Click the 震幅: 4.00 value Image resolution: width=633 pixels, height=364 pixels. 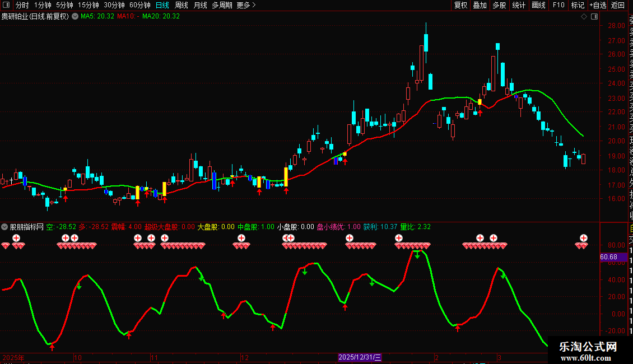(x=127, y=227)
